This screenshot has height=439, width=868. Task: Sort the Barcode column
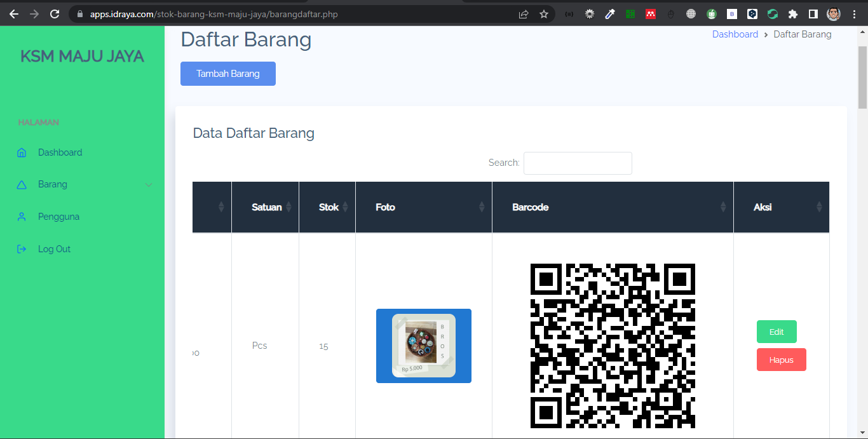point(724,207)
